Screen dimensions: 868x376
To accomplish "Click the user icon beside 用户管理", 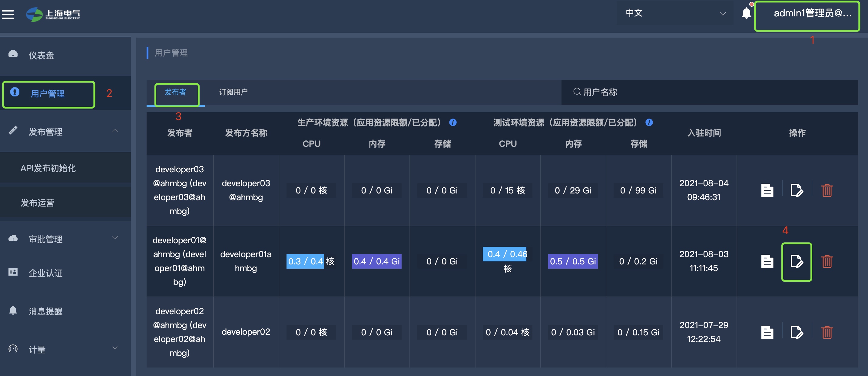I will (15, 92).
